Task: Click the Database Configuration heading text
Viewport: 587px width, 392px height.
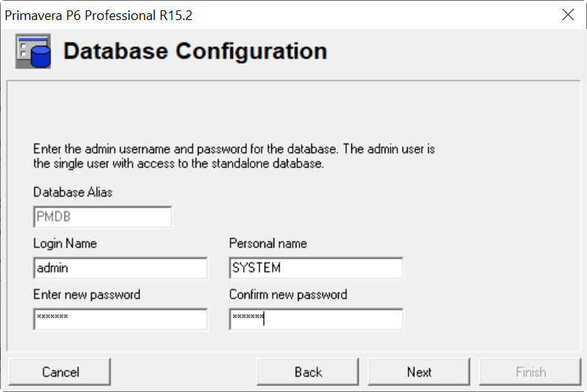Action: (x=195, y=51)
